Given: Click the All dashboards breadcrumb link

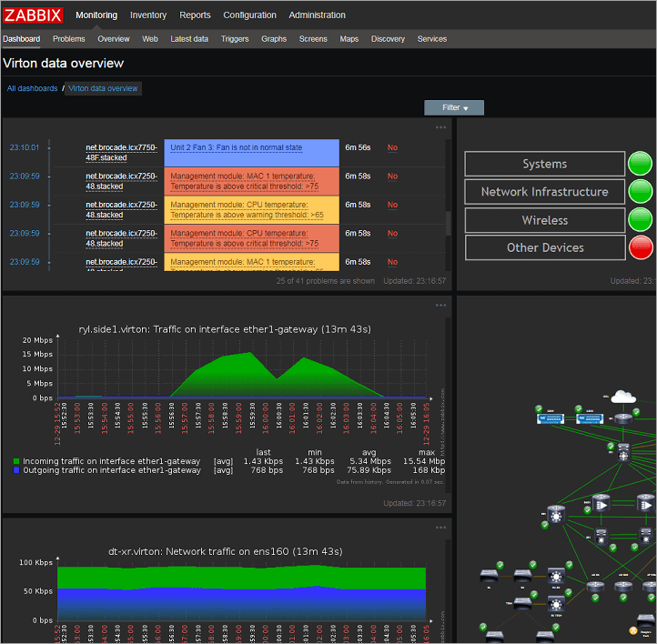Looking at the screenshot, I should click(x=31, y=88).
